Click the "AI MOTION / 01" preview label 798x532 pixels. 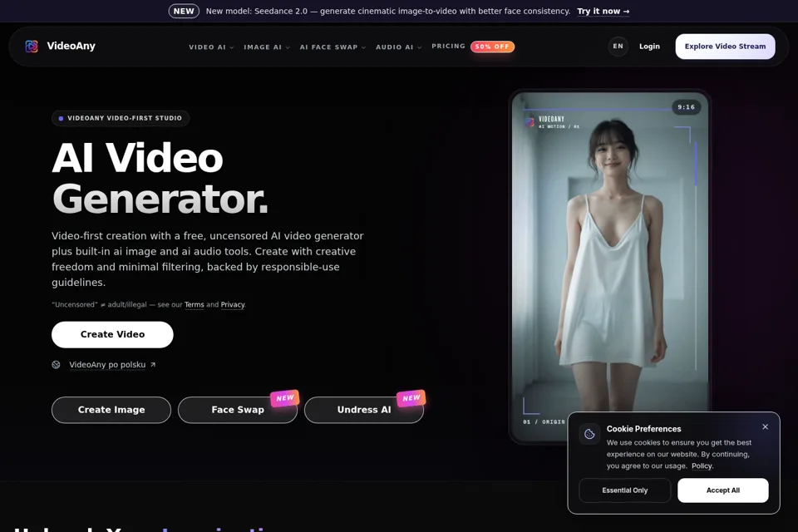pyautogui.click(x=559, y=126)
